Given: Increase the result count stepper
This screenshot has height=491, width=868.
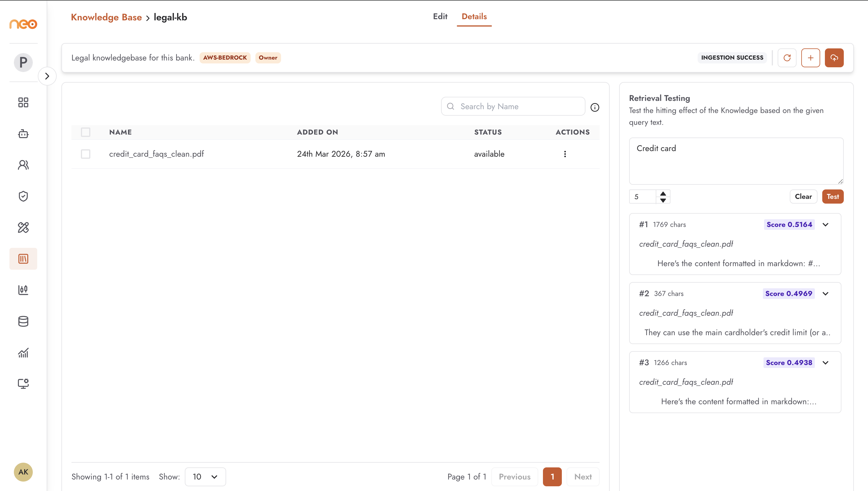Looking at the screenshot, I should (x=663, y=194).
